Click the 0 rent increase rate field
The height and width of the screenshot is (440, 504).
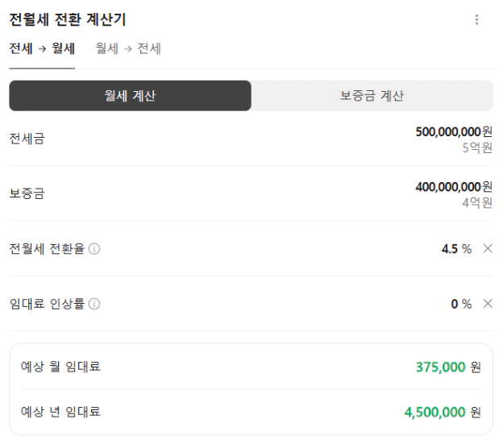pos(455,304)
